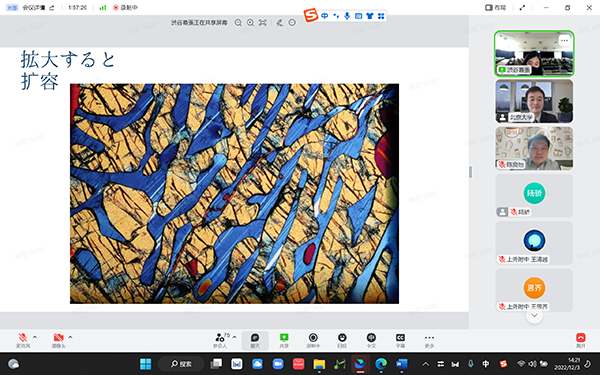Open options on the active speaker thumbnail

point(564,41)
